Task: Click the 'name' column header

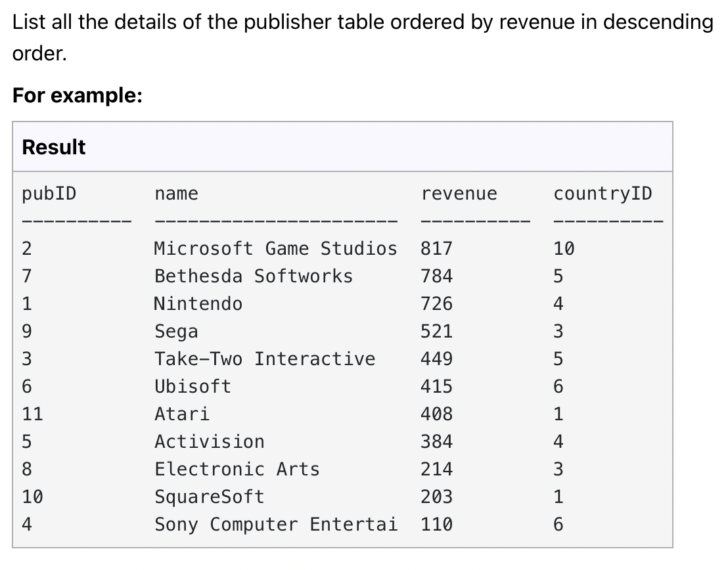Action: point(177,194)
